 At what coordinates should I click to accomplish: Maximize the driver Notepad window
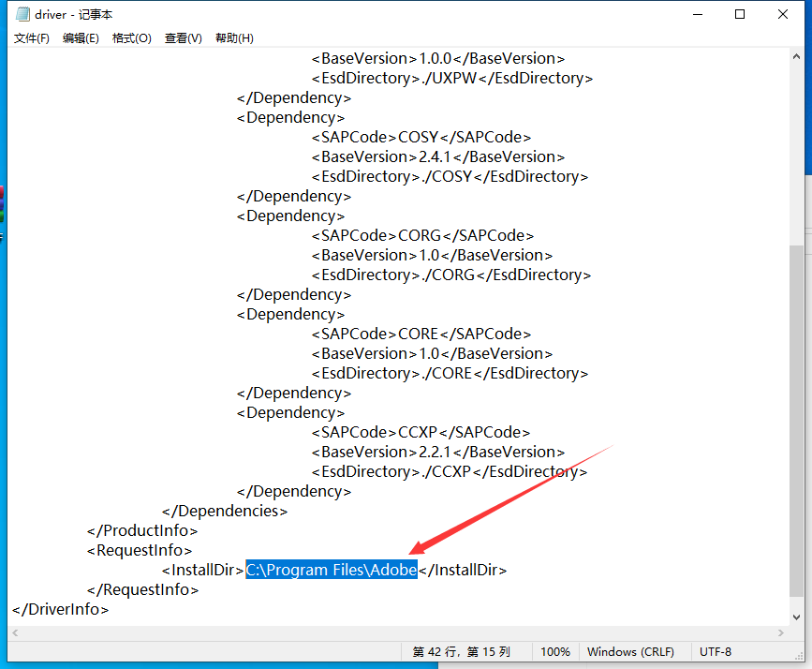point(740,14)
